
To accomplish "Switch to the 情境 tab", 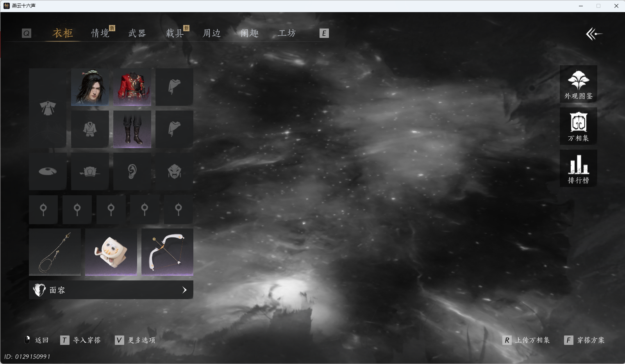I will tap(100, 33).
